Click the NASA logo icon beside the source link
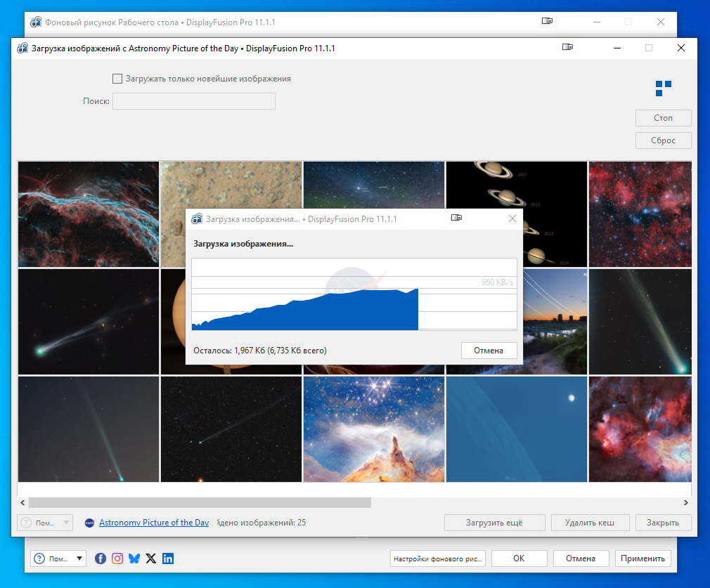710x588 pixels. tap(89, 523)
